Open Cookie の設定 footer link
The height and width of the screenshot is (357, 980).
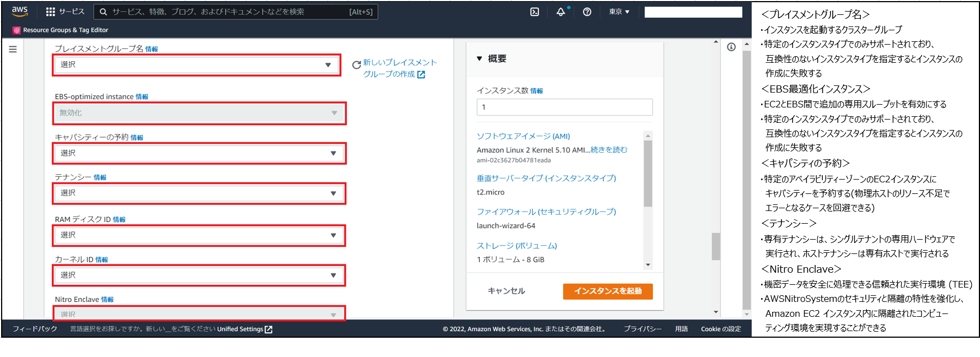pos(721,329)
